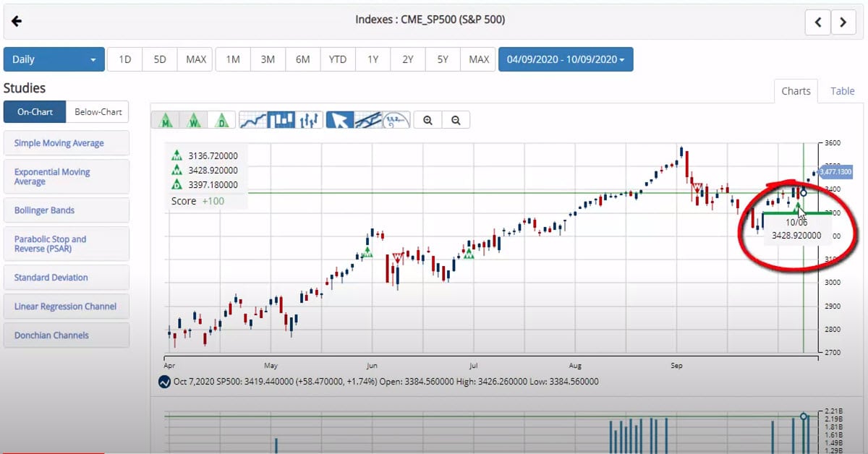Switch to line chart type
The image size is (868, 454).
[253, 121]
